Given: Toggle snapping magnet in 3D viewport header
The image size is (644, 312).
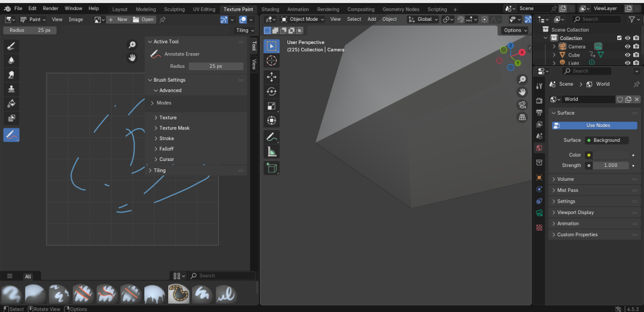Looking at the screenshot, I should coord(461,19).
